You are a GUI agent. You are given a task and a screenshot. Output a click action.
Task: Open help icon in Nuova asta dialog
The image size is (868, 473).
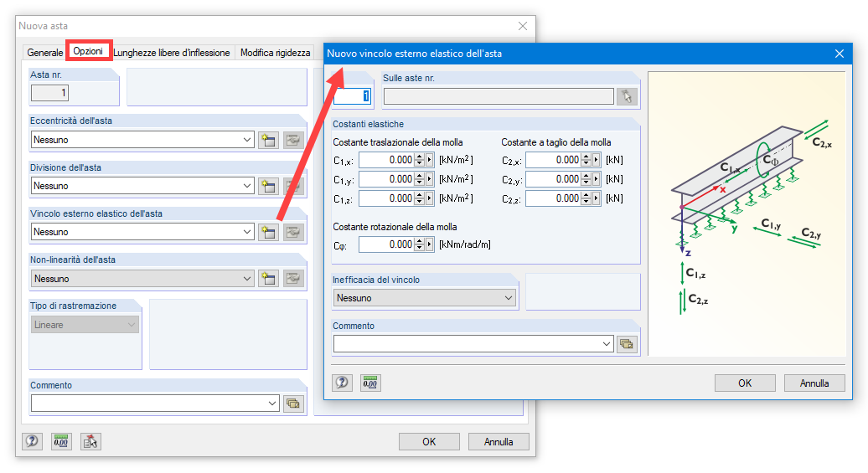tap(32, 441)
